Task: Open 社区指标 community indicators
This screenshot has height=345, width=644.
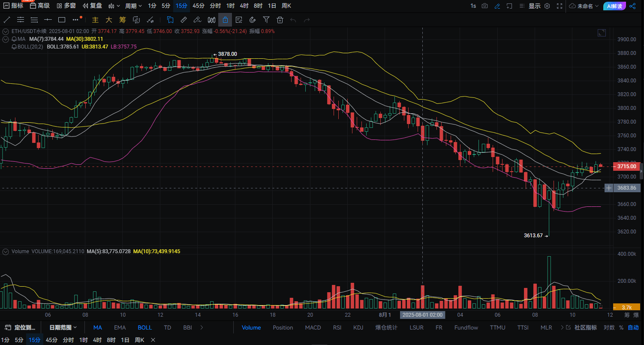Action: (586, 327)
